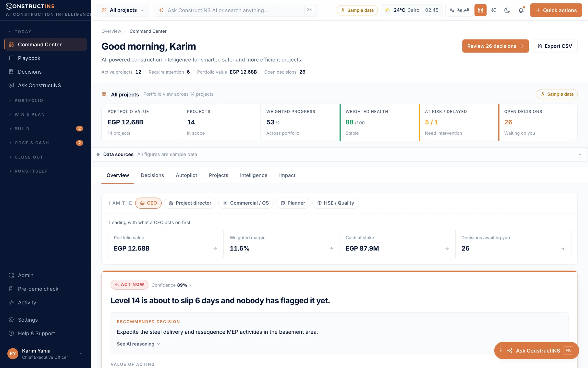The width and height of the screenshot is (588, 368).
Task: Expand the CLOSE OUT section
Action: [26, 157]
